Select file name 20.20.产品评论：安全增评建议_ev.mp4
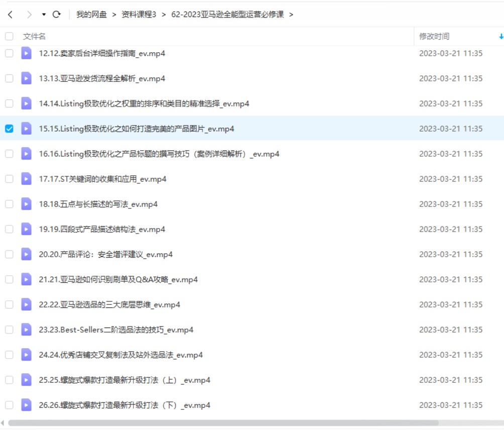The image size is (504, 435). tap(106, 254)
